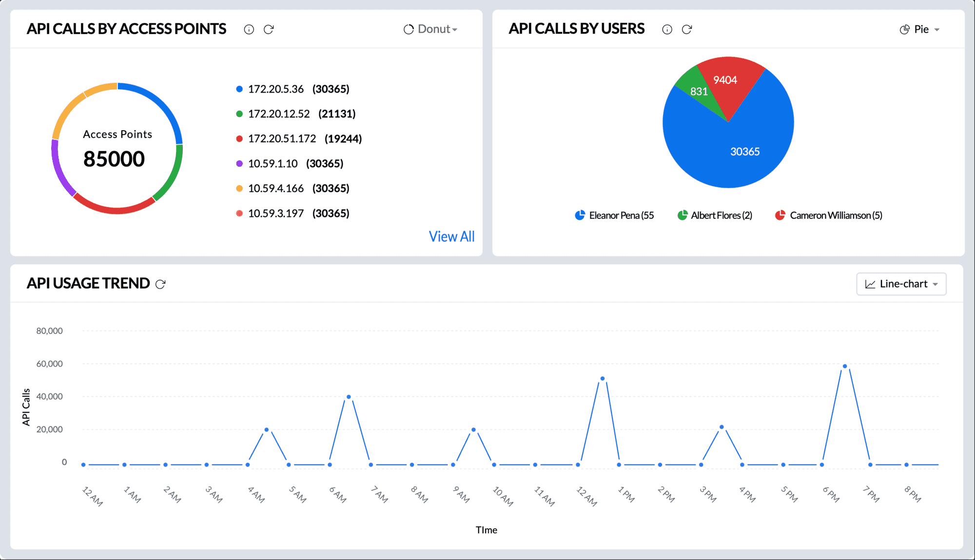Click info icon beside API Calls by Access Points

pyautogui.click(x=249, y=29)
